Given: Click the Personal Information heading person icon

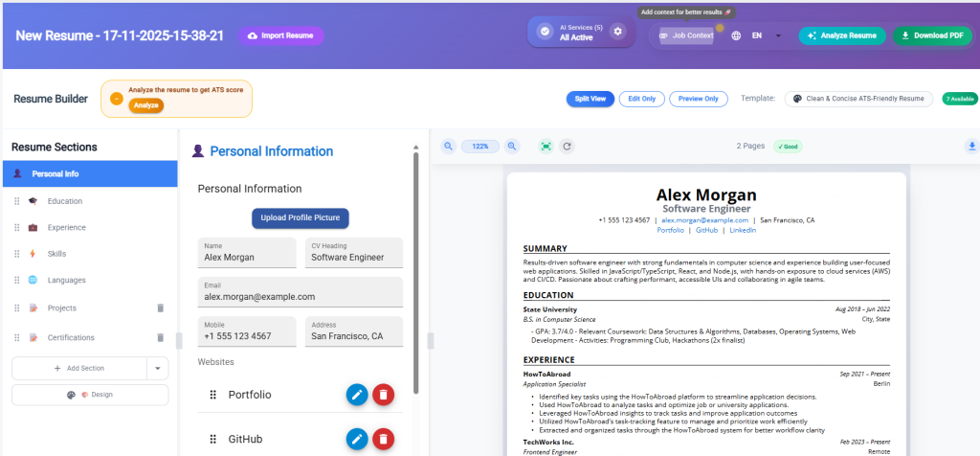Looking at the screenshot, I should [x=198, y=150].
